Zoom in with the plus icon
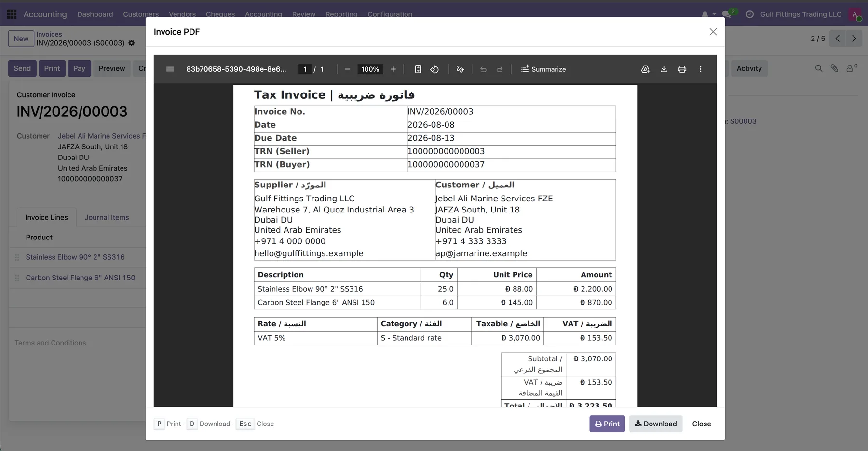The height and width of the screenshot is (451, 868). [x=393, y=69]
